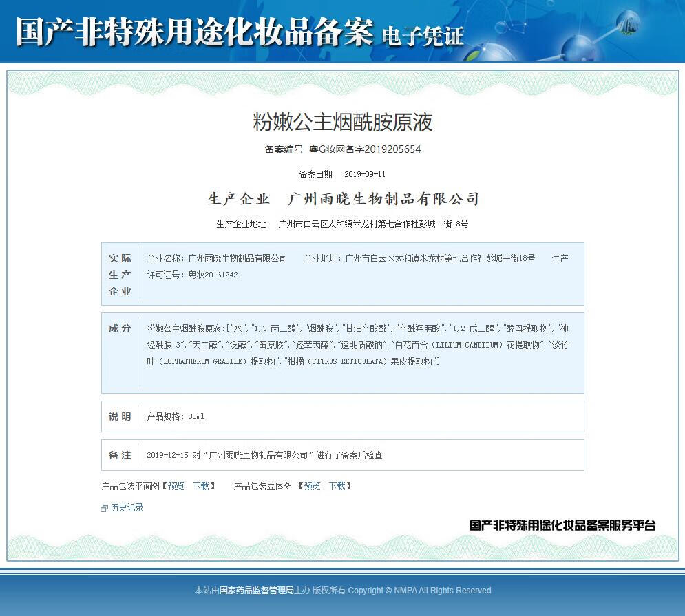Preview the 产品包装立体图 via 预览 link
685x616 pixels.
click(312, 486)
